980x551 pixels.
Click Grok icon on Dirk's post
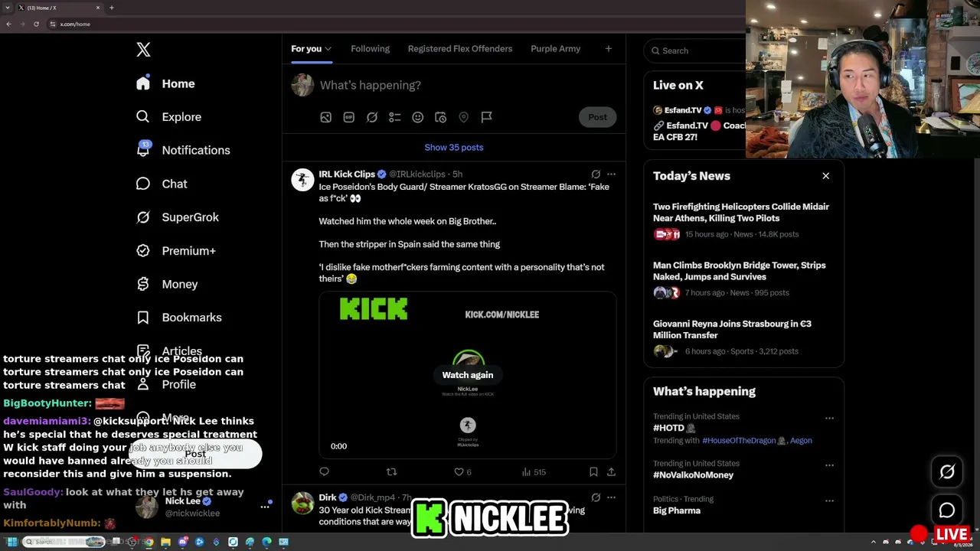(596, 497)
